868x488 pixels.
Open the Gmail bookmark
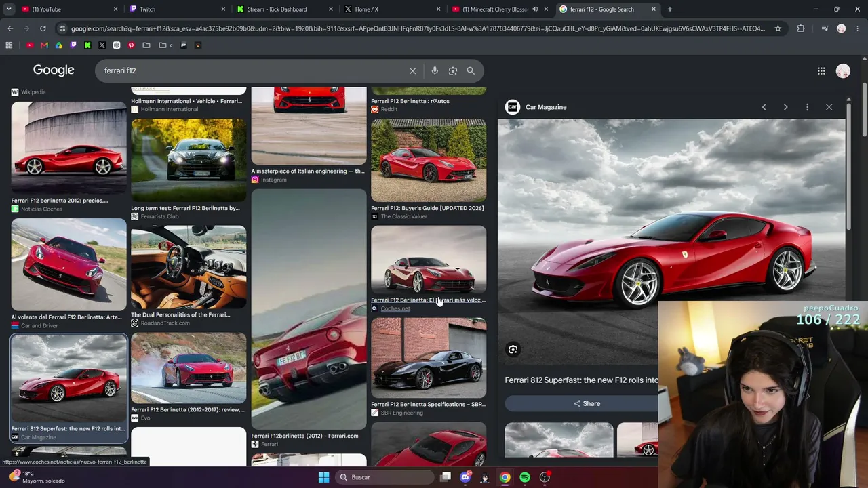pyautogui.click(x=44, y=45)
